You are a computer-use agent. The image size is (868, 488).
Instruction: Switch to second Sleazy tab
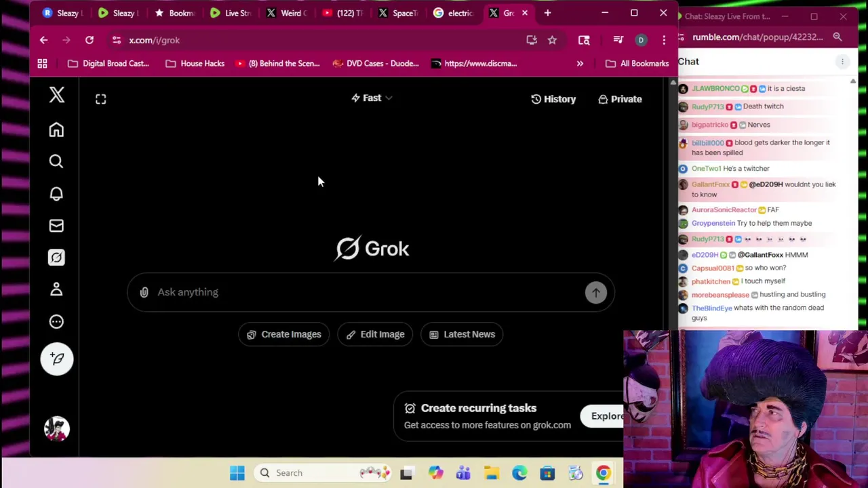(x=118, y=13)
